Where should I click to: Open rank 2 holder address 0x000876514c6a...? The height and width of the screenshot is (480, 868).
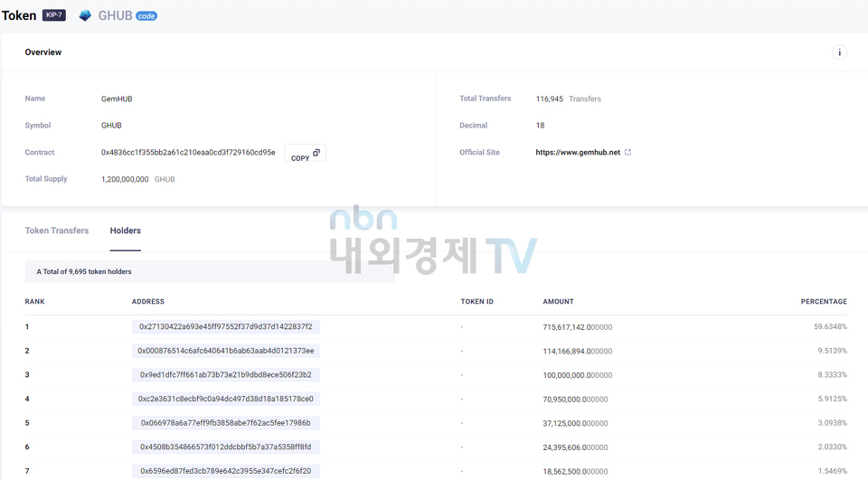pyautogui.click(x=226, y=351)
